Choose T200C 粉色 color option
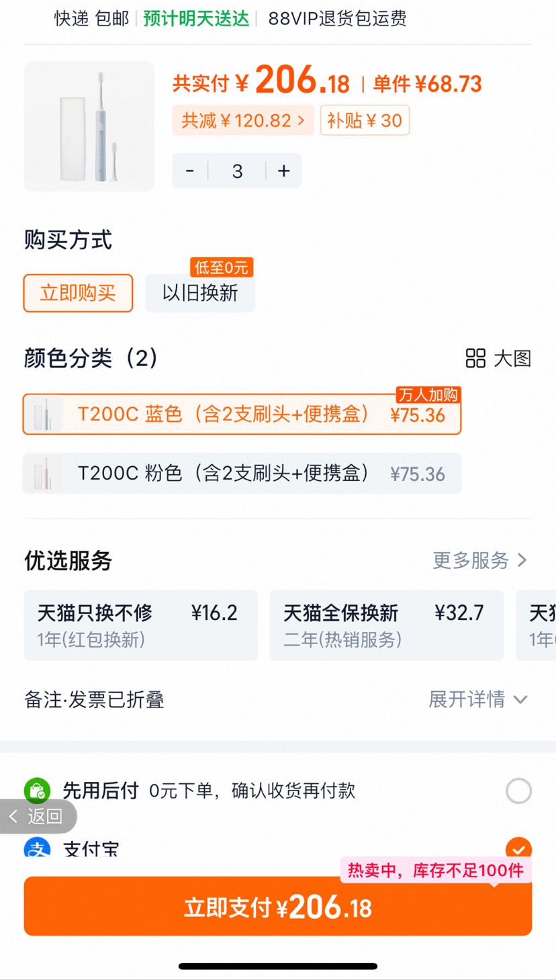 click(x=242, y=474)
